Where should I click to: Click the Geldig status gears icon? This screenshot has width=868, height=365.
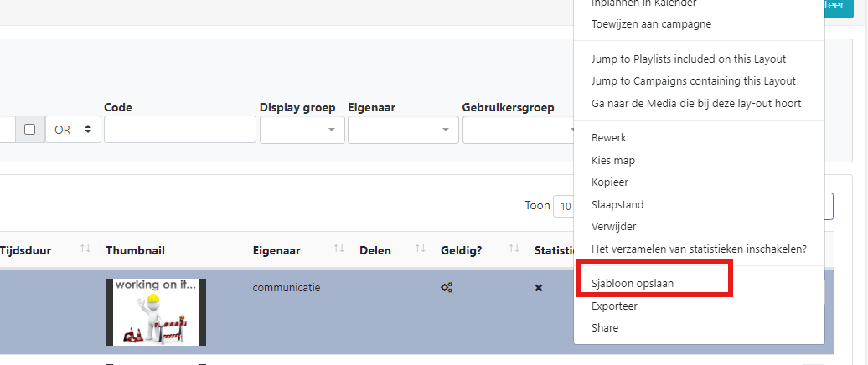447,288
